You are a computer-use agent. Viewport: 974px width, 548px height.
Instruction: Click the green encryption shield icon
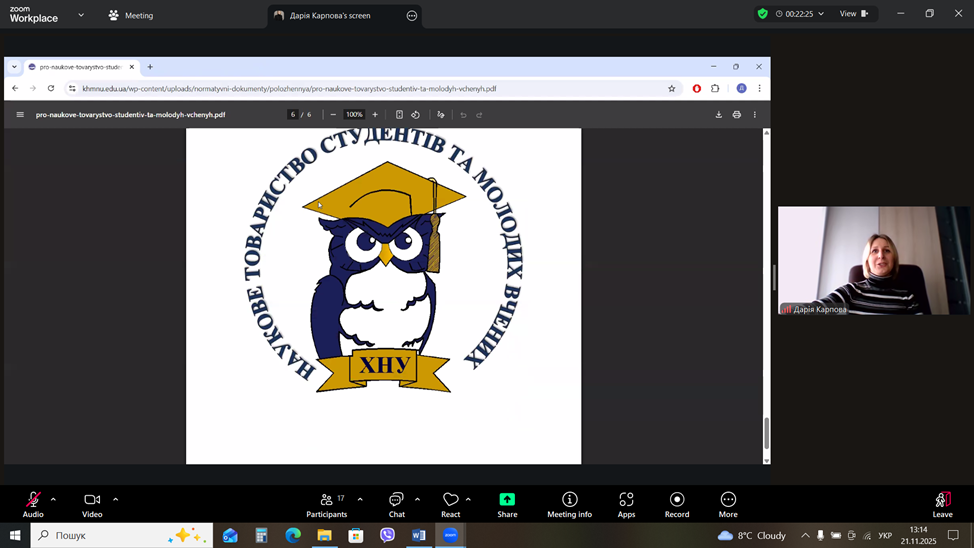762,14
